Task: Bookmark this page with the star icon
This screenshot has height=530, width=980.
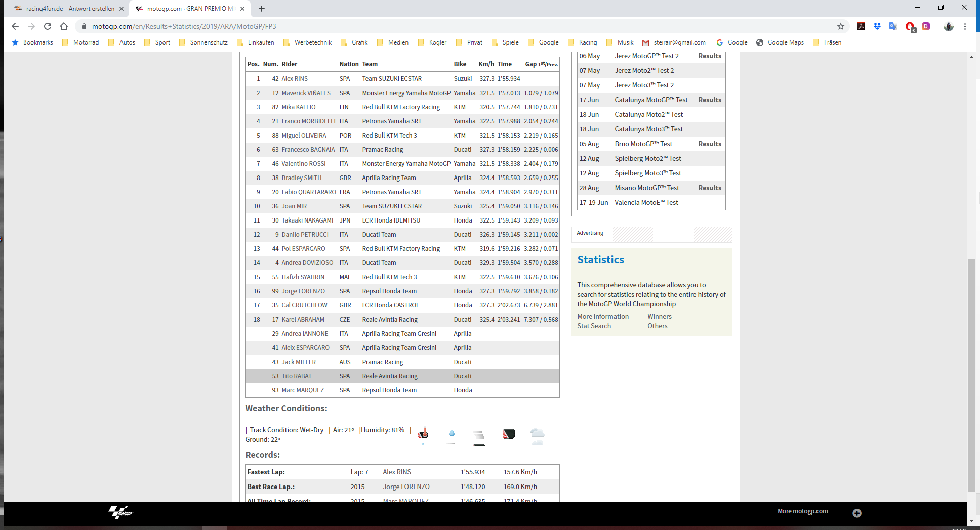Action: 841,26
